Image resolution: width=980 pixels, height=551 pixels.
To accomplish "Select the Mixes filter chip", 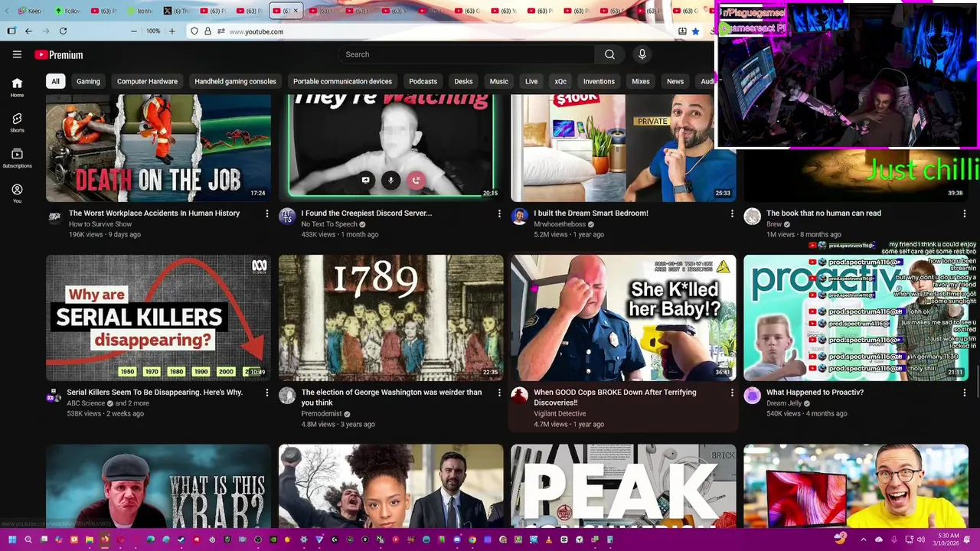I will pyautogui.click(x=641, y=81).
